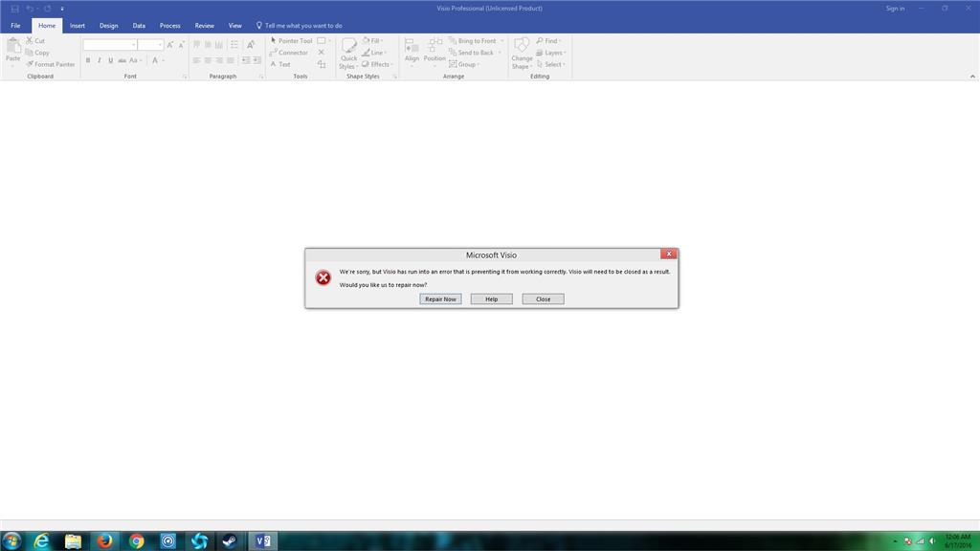
Task: Select the Connection Point (X) tool
Action: (x=322, y=53)
